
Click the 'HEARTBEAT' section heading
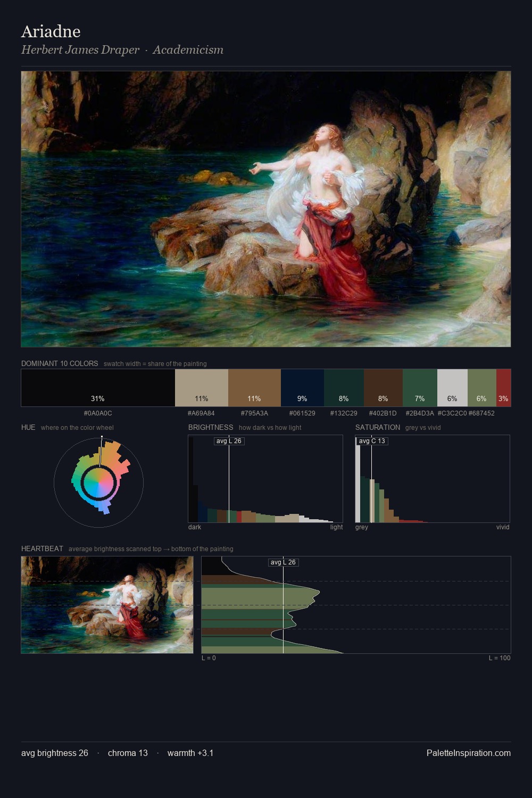(42, 548)
